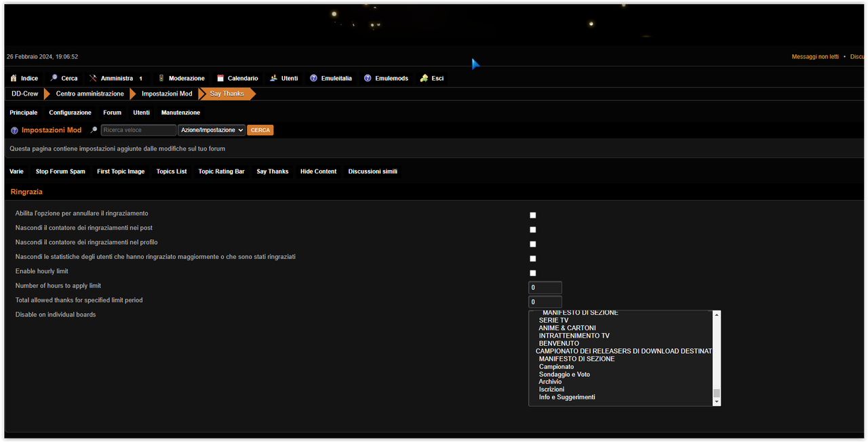Switch to the Hide Content tab

[x=319, y=172]
